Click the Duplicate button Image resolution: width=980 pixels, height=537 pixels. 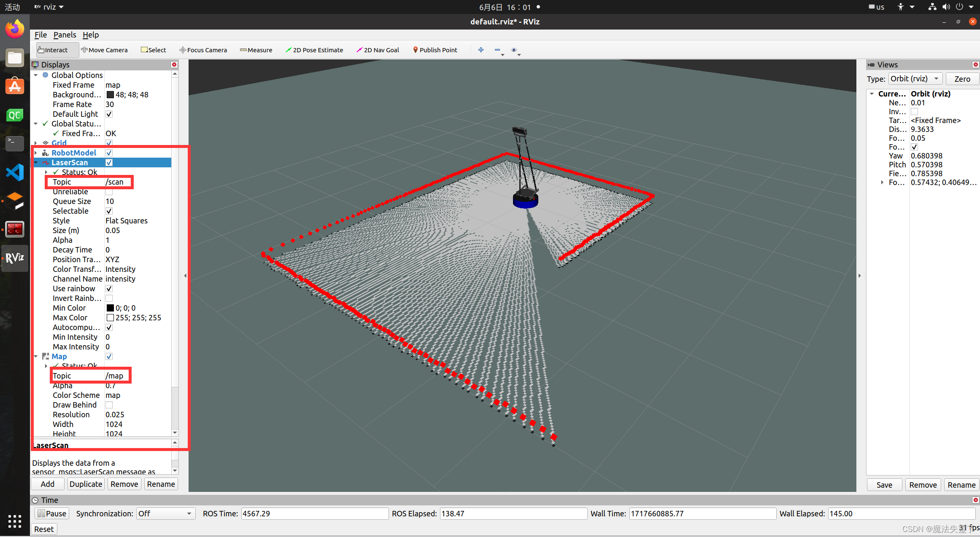pos(86,484)
